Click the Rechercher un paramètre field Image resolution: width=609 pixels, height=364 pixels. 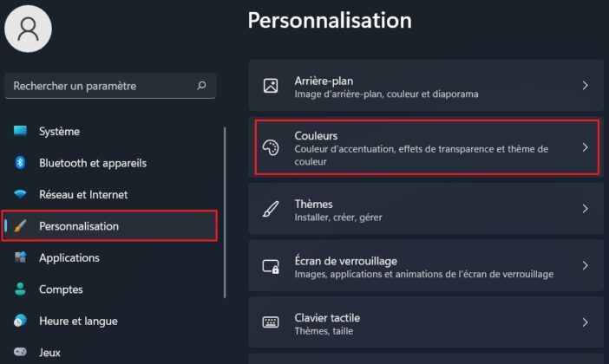110,86
